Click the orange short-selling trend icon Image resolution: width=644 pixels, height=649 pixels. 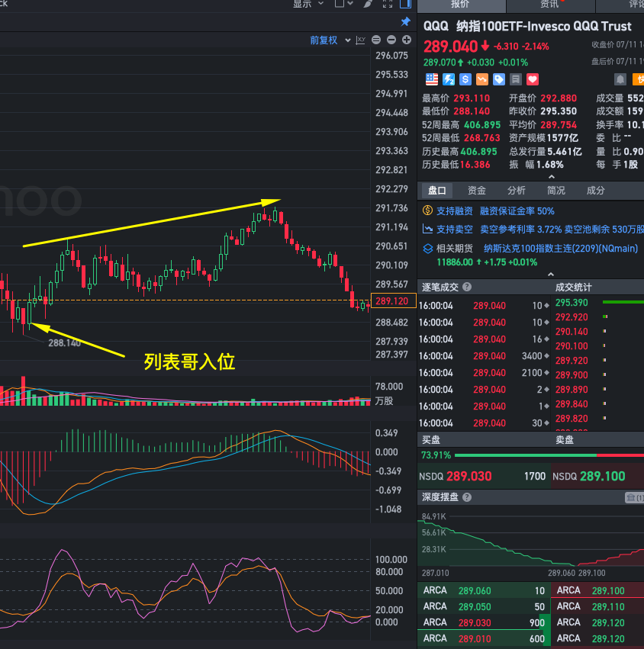point(482,79)
